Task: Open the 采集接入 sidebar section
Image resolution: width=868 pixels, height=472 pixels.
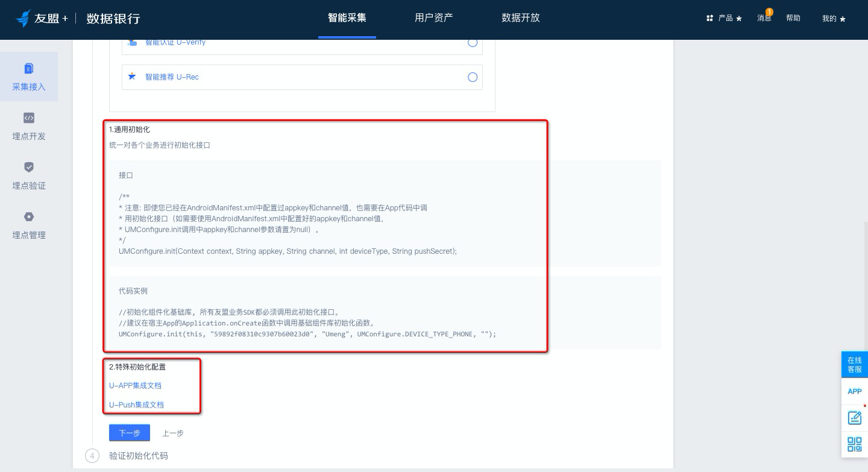Action: [29, 77]
